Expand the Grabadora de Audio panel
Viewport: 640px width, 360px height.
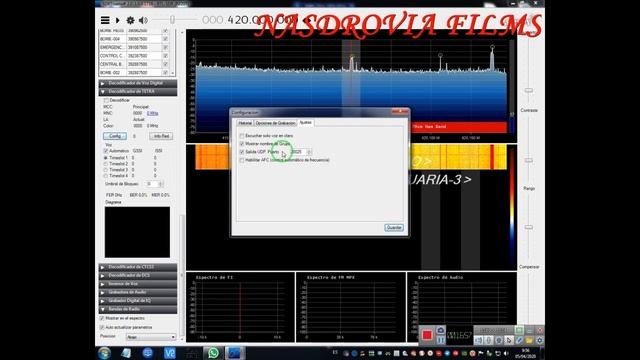pos(138,292)
